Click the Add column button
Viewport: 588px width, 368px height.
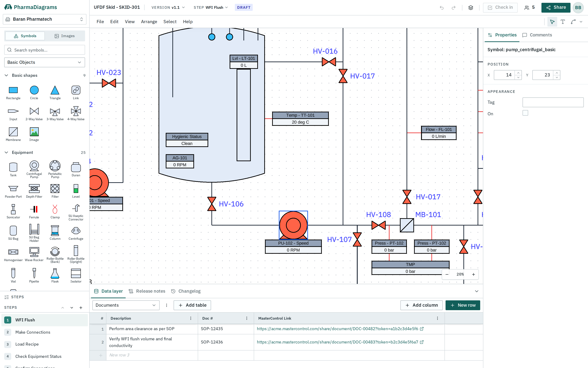coord(421,305)
